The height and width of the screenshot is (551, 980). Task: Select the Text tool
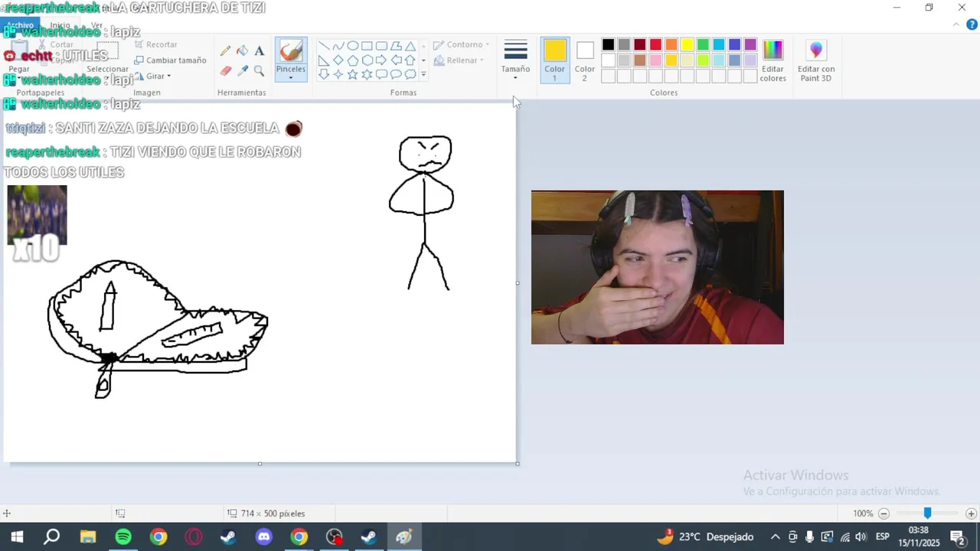tap(259, 51)
